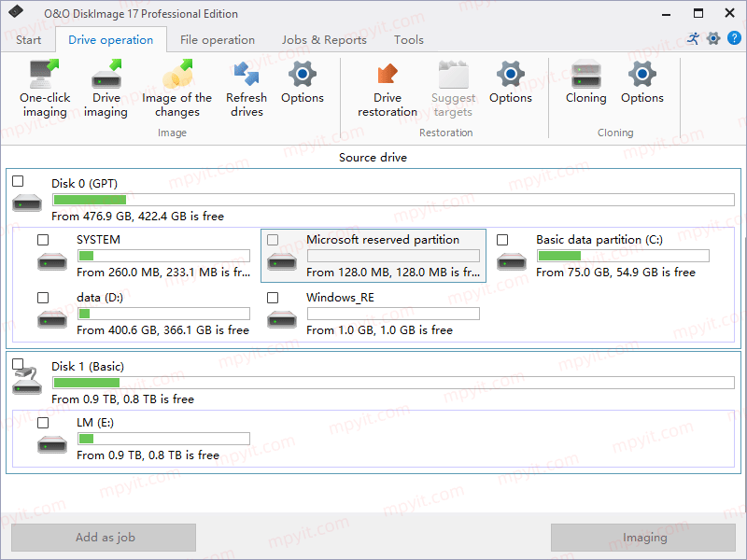The height and width of the screenshot is (560, 747).
Task: Check the data (D:) partition checkbox
Action: pos(43,298)
